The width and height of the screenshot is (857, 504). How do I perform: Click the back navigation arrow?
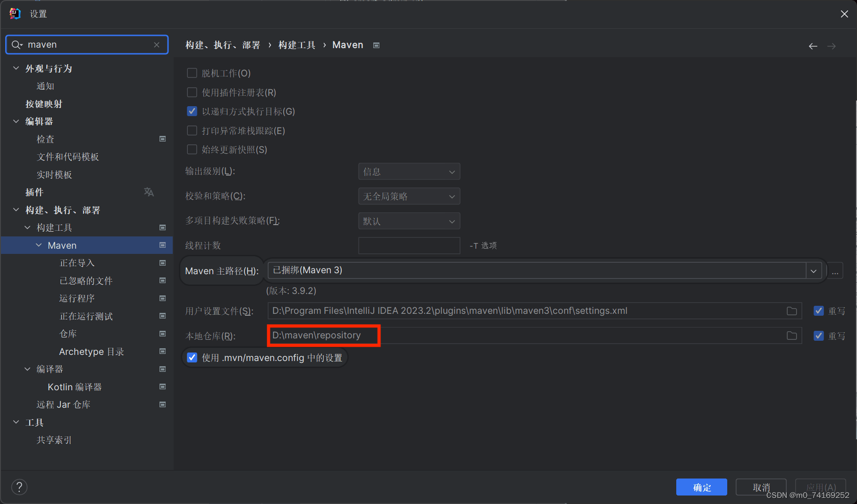813,45
